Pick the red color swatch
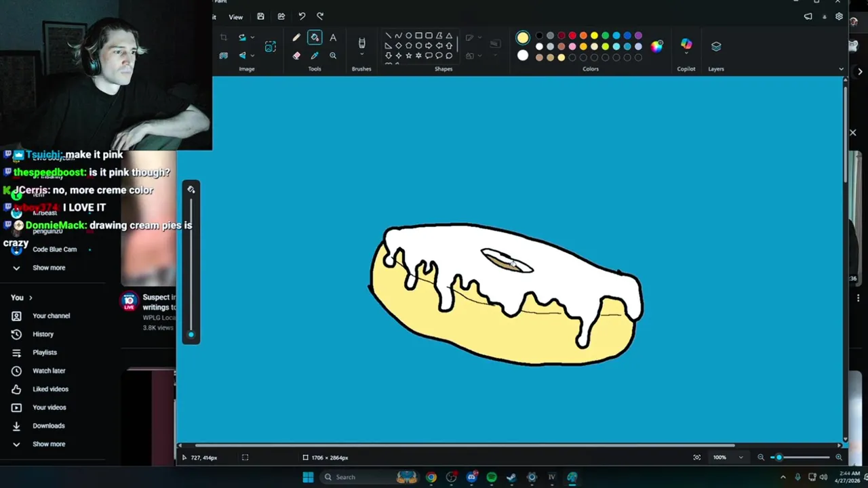This screenshot has width=868, height=488. click(572, 36)
